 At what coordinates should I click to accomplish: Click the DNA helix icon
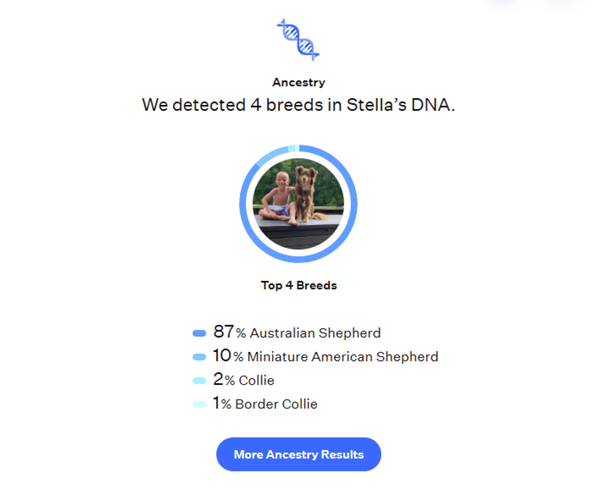(x=299, y=41)
